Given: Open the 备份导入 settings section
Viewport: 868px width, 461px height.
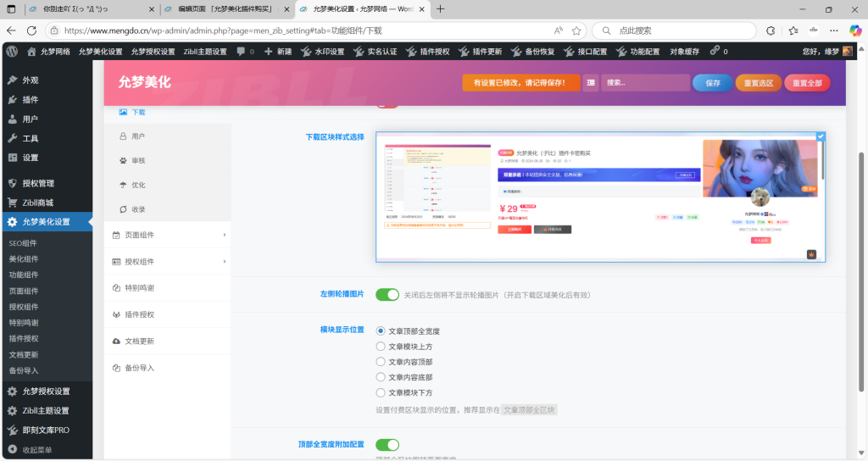Looking at the screenshot, I should (x=168, y=368).
